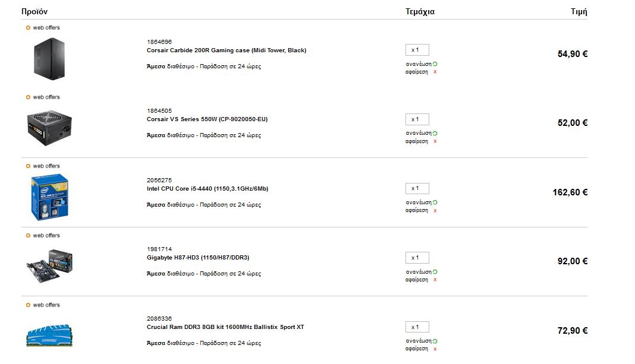Click quantity field of Corsair Carbide 200R
The height and width of the screenshot is (364, 635).
[417, 50]
